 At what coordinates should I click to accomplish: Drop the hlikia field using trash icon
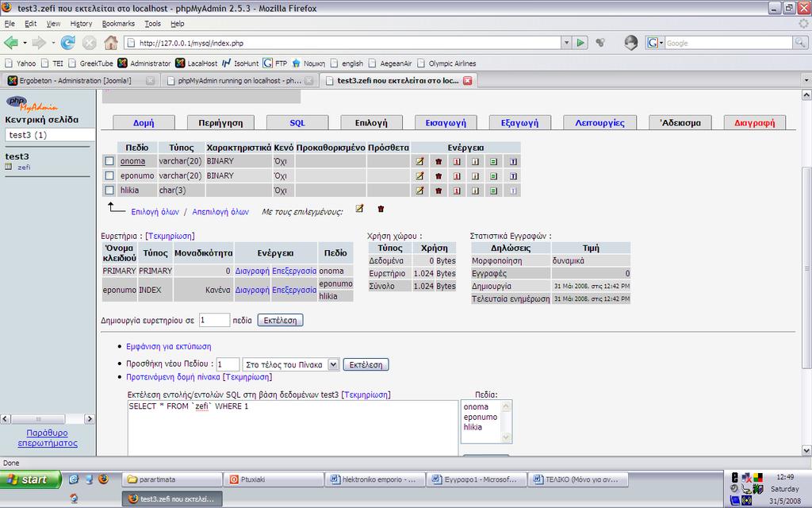coord(439,190)
